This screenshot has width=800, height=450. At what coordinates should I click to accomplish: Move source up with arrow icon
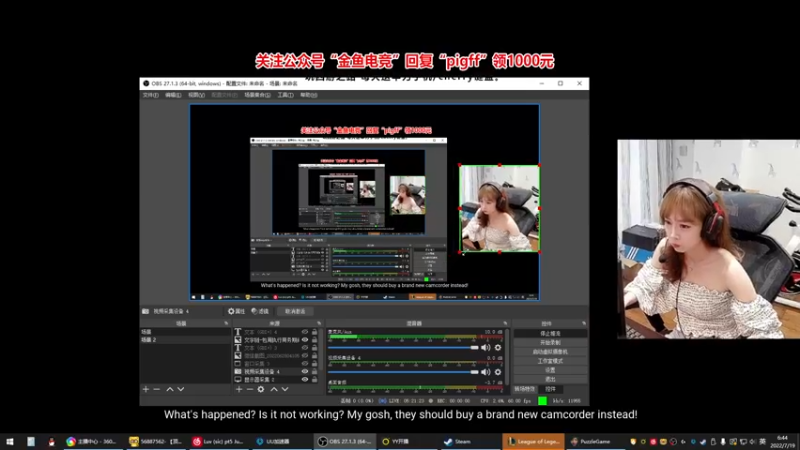[x=274, y=389]
